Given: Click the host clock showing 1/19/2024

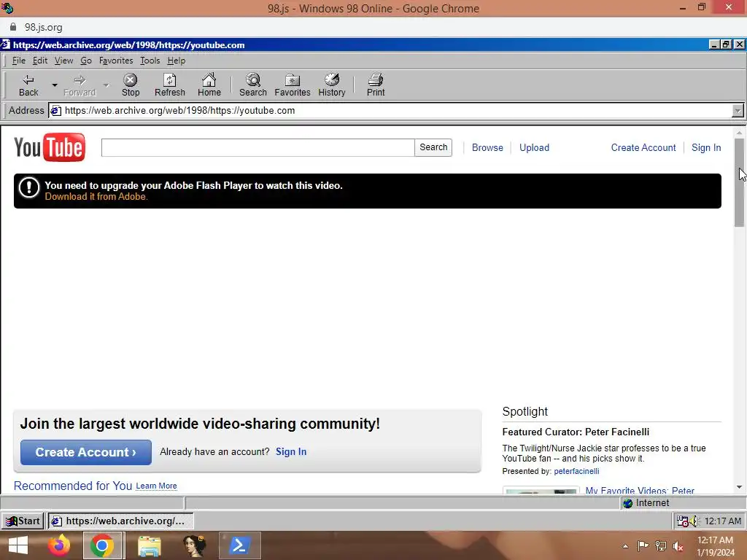Looking at the screenshot, I should point(715,546).
